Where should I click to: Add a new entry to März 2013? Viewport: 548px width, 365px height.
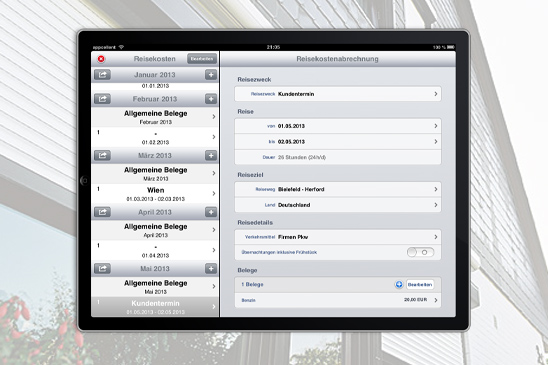[211, 156]
